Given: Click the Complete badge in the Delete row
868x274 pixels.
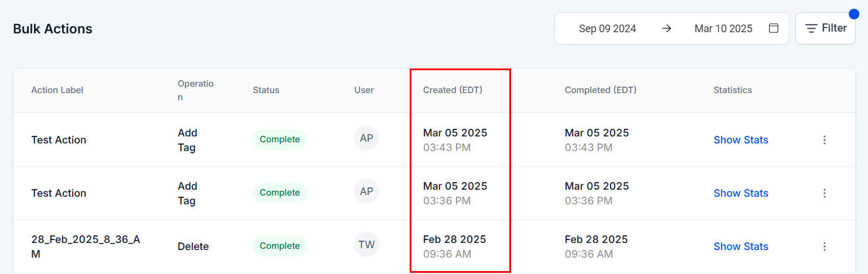Looking at the screenshot, I should [x=280, y=246].
